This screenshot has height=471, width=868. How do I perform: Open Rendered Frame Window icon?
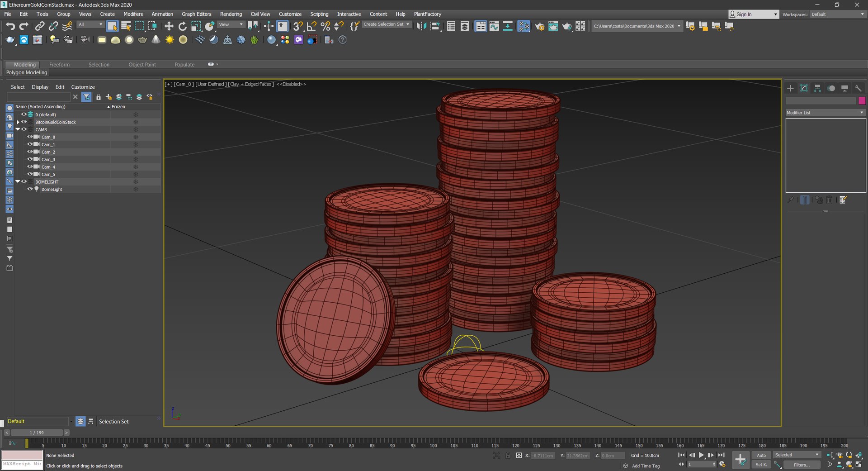point(553,26)
